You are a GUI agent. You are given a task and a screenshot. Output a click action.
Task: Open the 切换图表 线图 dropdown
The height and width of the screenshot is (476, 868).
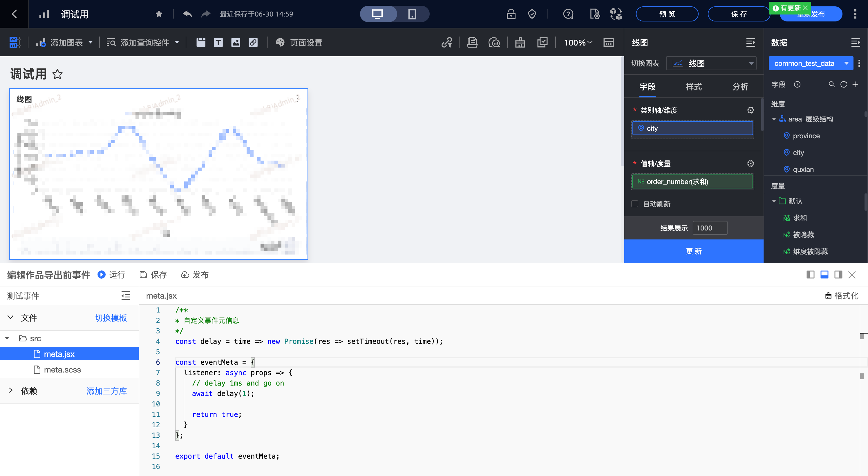[x=711, y=63]
